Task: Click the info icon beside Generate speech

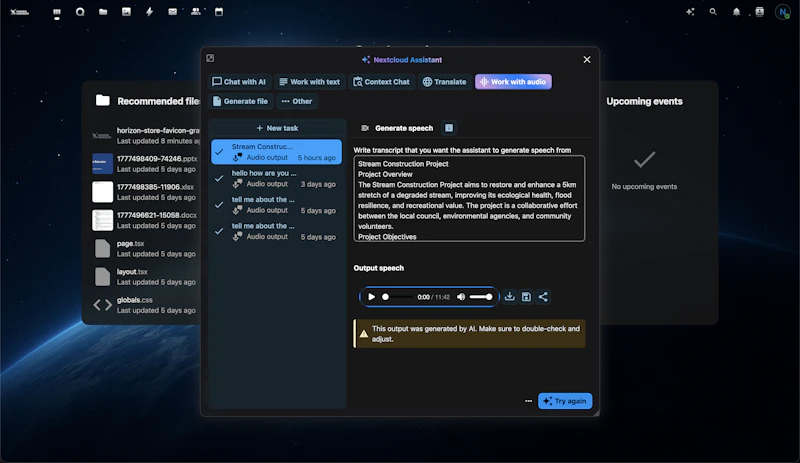Action: point(448,128)
